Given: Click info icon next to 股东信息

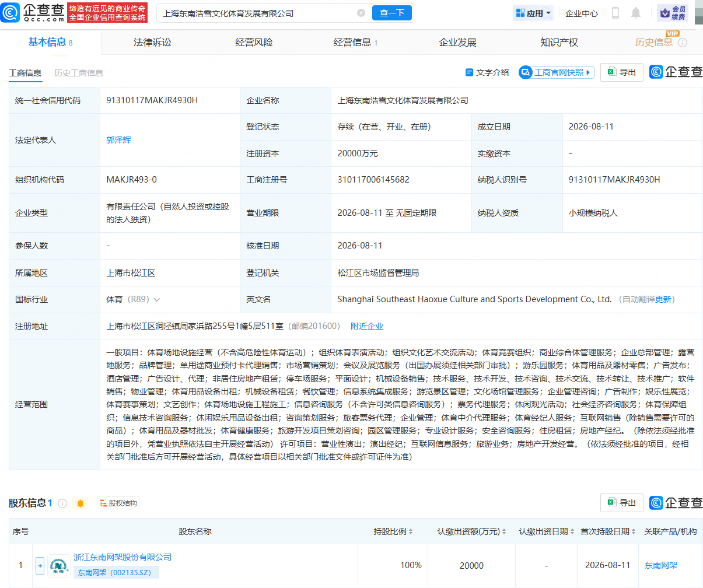Looking at the screenshot, I should [x=62, y=503].
